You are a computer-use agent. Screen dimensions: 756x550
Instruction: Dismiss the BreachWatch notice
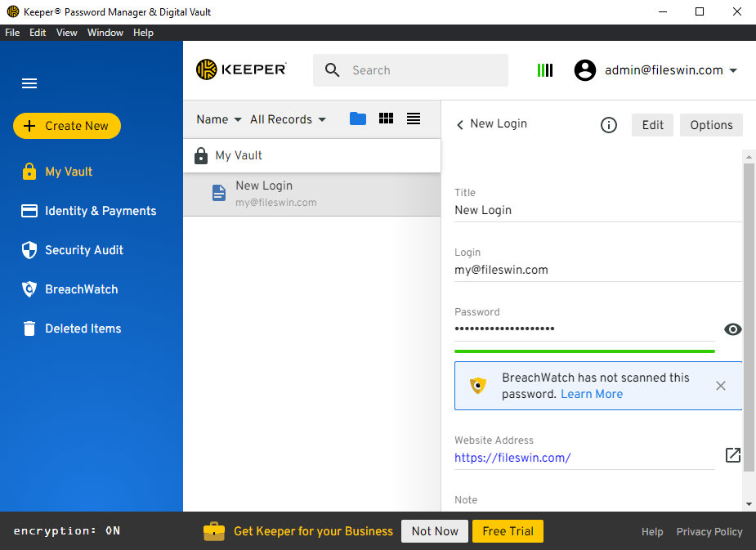(x=720, y=386)
